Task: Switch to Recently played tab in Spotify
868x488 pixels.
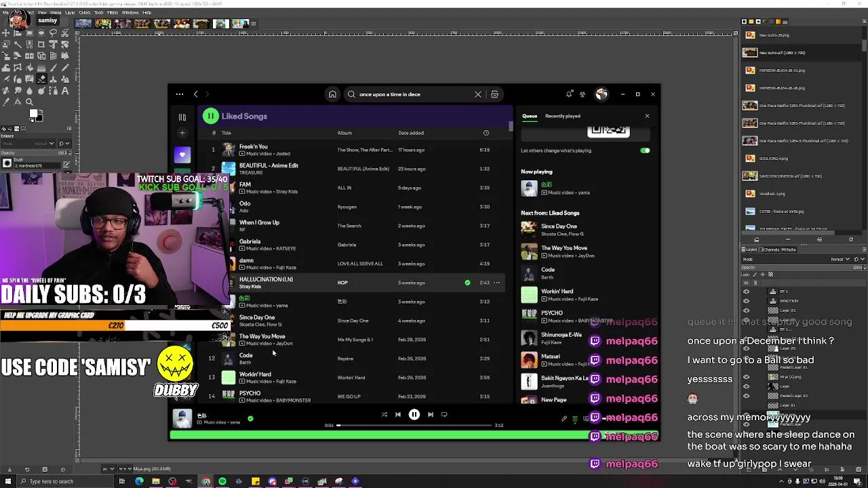Action: 562,116
